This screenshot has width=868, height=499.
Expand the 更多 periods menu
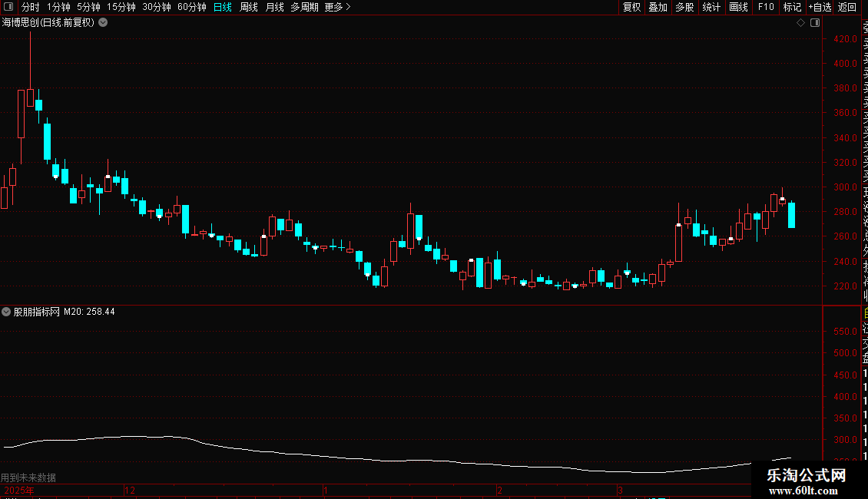(x=338, y=7)
